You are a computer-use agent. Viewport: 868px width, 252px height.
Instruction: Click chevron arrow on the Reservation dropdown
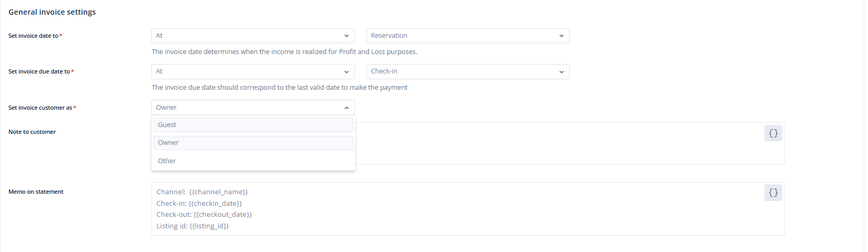coord(561,36)
